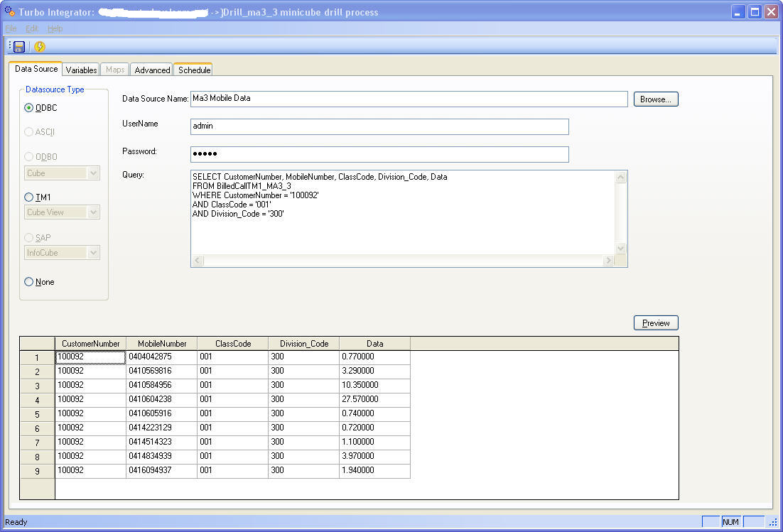
Task: Switch to the Variables tab
Action: [x=81, y=70]
